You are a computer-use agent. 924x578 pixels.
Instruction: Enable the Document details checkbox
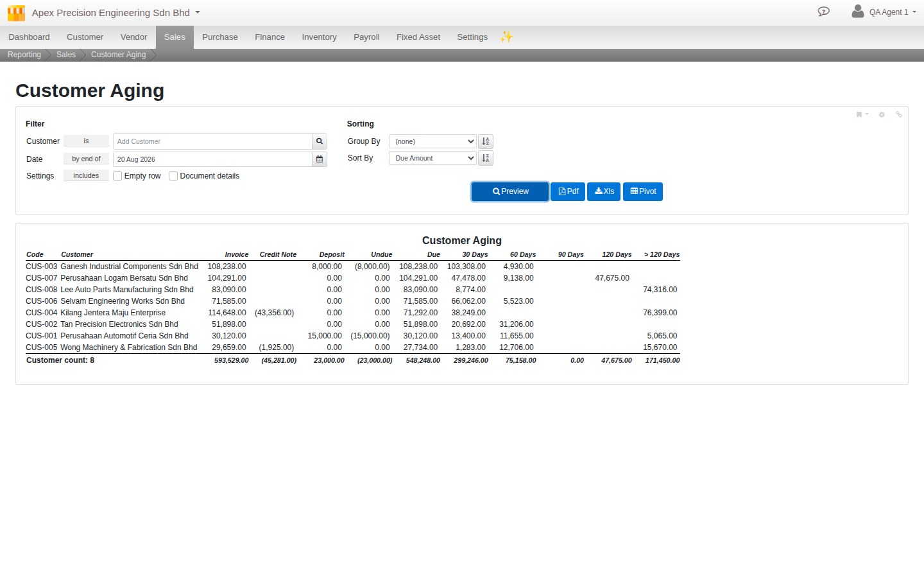coord(173,176)
